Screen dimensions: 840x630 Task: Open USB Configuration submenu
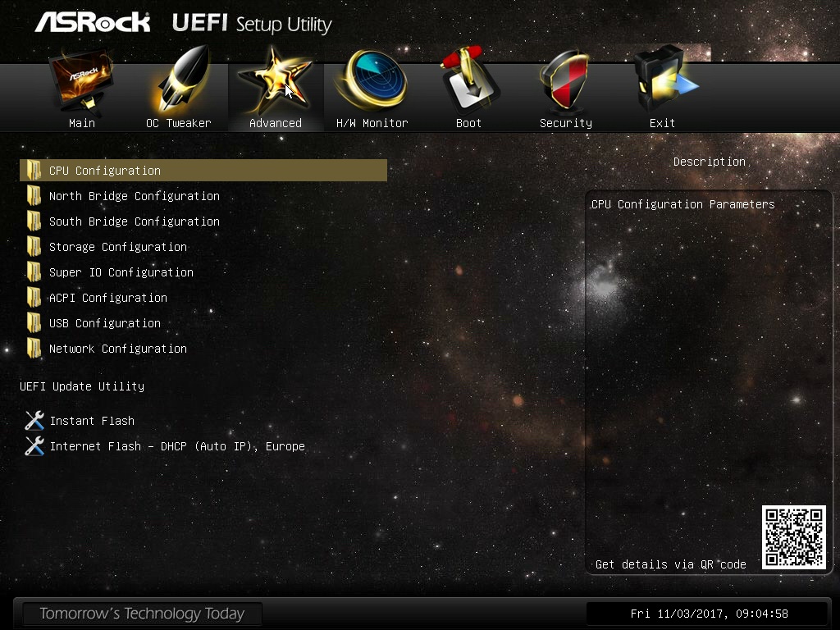coord(105,323)
